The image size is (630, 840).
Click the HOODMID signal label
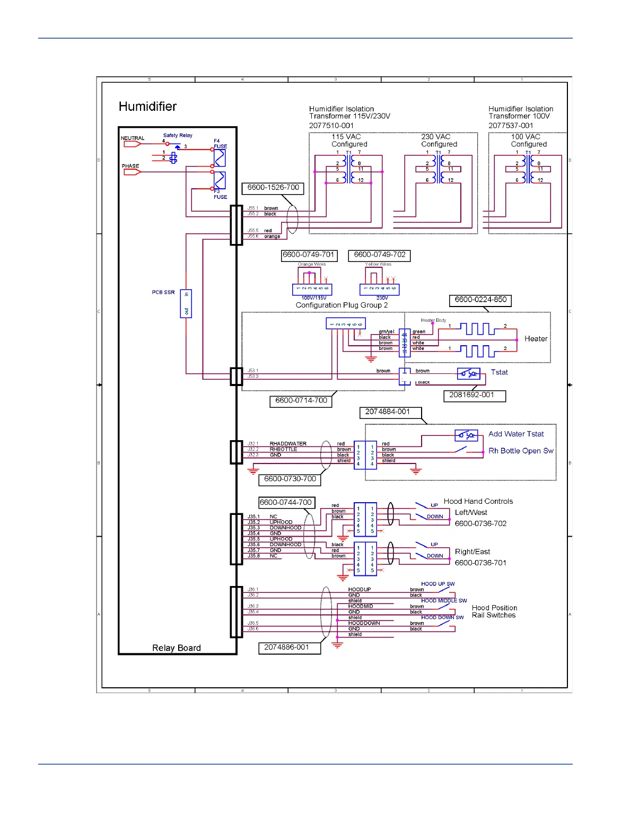click(x=361, y=607)
